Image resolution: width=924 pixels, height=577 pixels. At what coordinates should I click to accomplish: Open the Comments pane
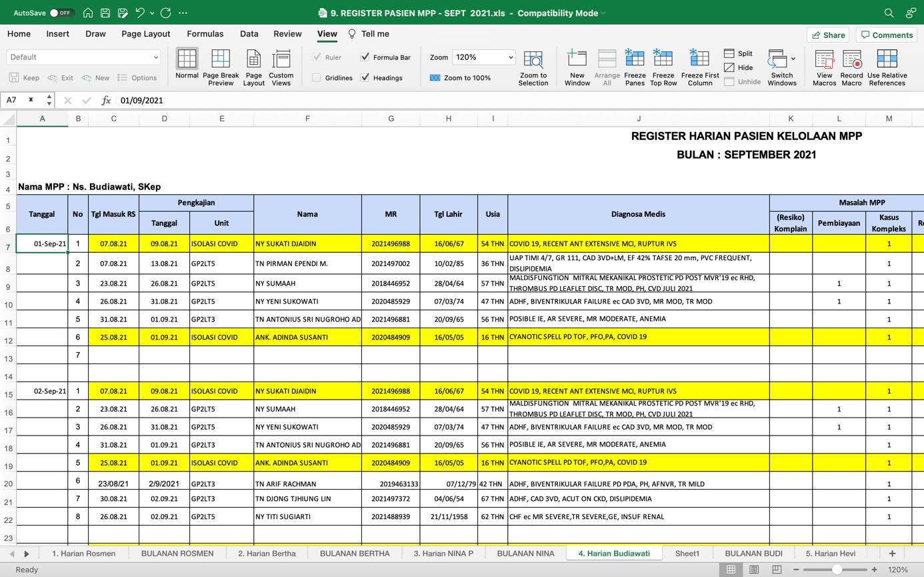887,35
